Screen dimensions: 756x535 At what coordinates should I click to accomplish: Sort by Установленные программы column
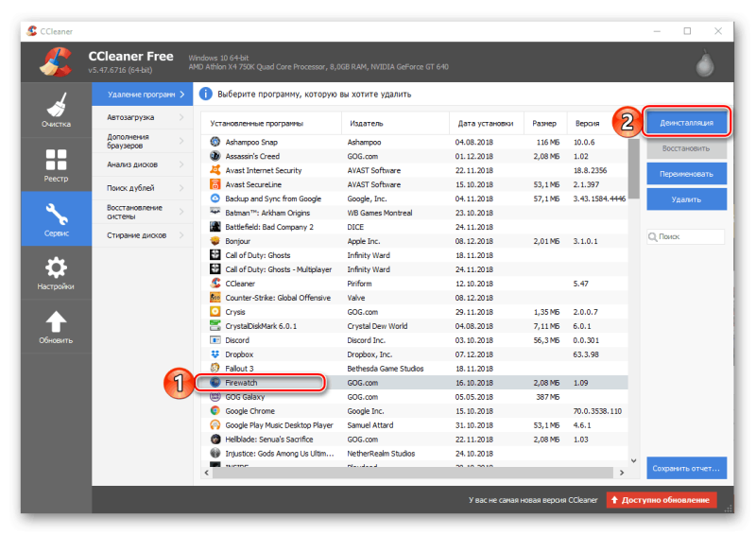pos(271,124)
